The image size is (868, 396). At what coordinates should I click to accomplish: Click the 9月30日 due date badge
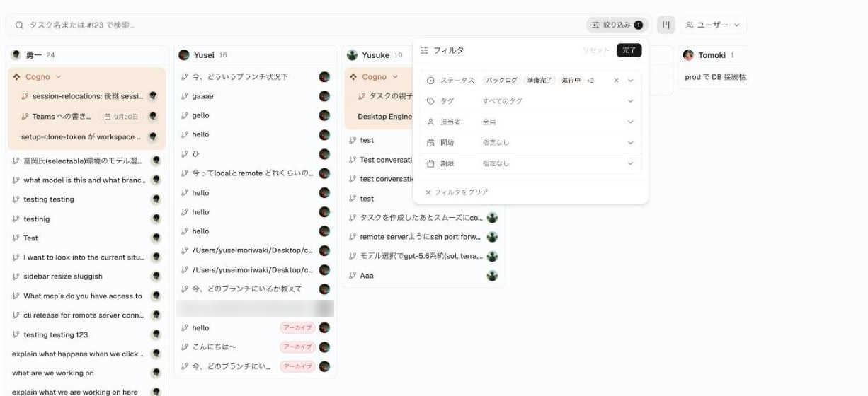(121, 116)
